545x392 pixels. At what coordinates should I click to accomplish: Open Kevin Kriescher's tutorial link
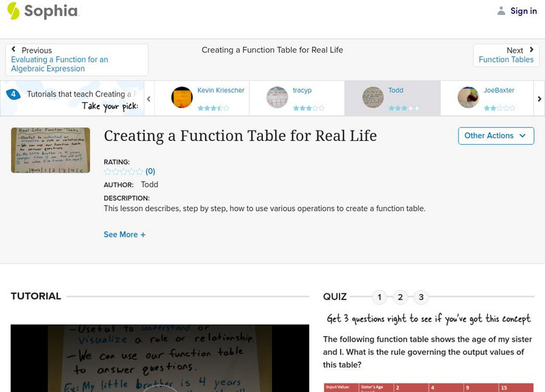(x=221, y=91)
